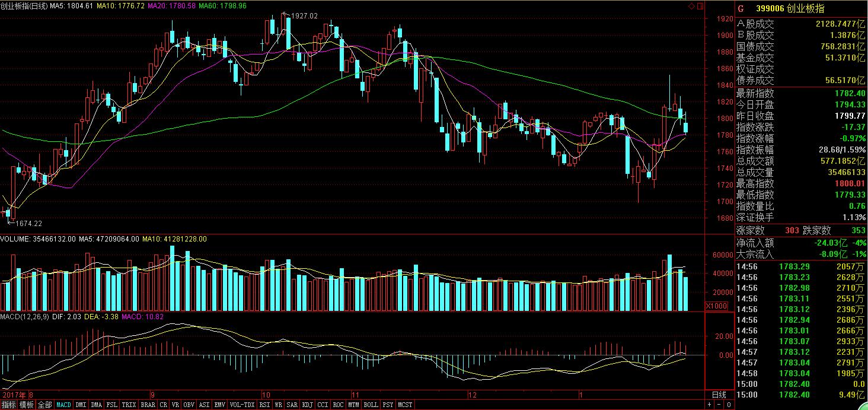Open the 日线 period selector
This screenshot has width=868, height=410.
coord(719,395)
